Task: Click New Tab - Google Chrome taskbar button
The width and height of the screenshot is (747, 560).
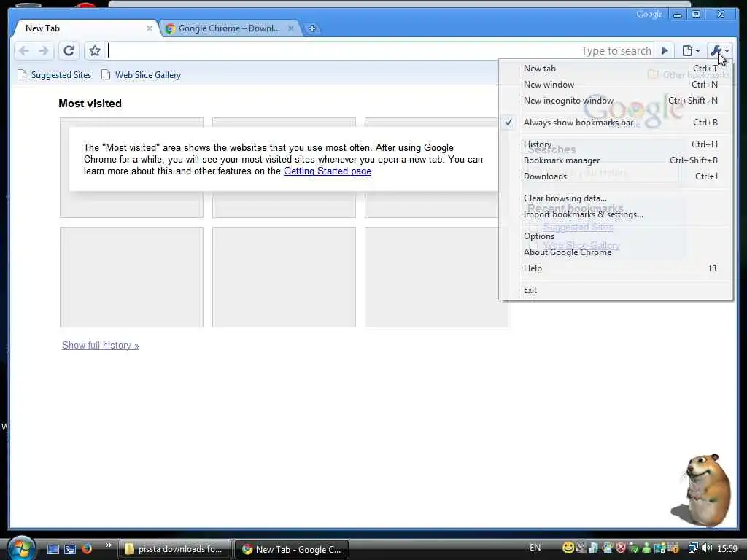Action: [293, 549]
